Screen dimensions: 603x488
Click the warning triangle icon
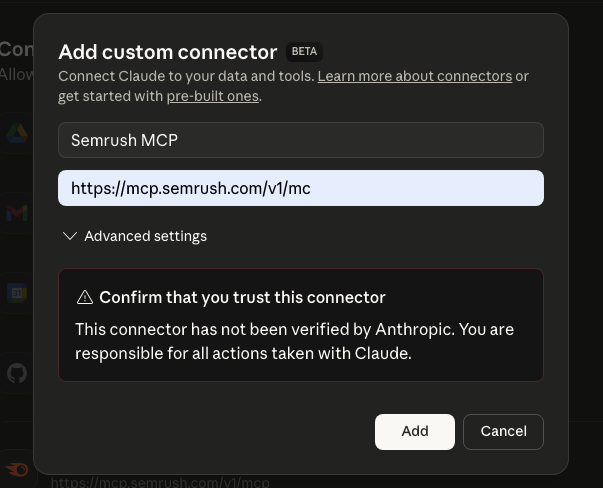click(x=85, y=297)
